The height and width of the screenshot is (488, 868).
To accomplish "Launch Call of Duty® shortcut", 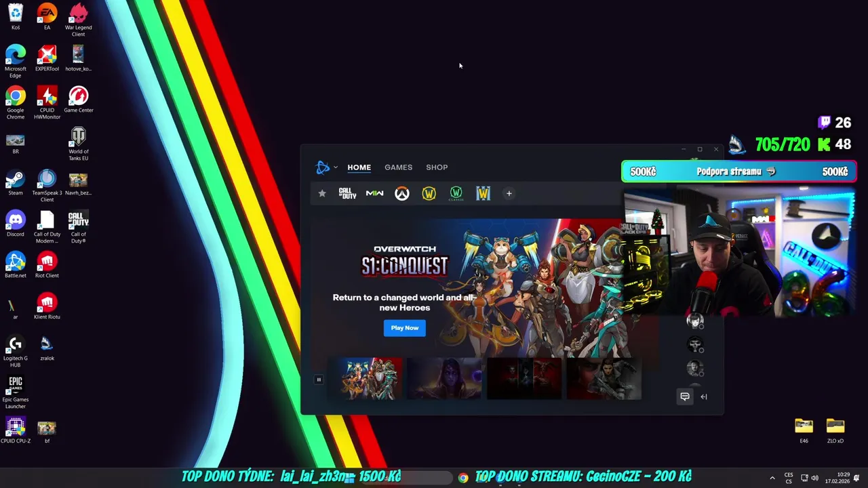I will [x=79, y=226].
